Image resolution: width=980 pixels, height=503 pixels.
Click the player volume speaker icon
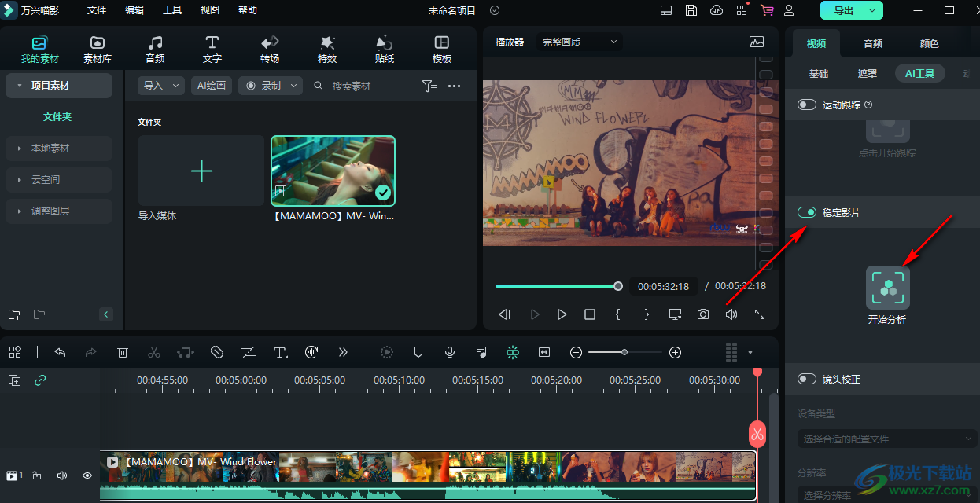(731, 314)
